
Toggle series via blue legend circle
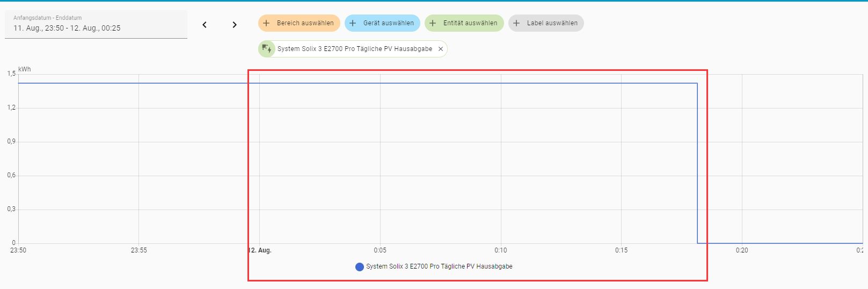[x=360, y=267]
